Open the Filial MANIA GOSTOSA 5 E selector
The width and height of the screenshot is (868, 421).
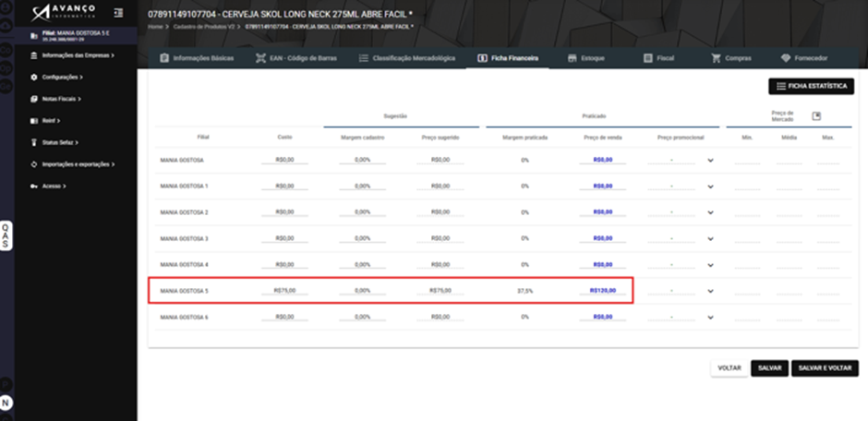(x=76, y=35)
